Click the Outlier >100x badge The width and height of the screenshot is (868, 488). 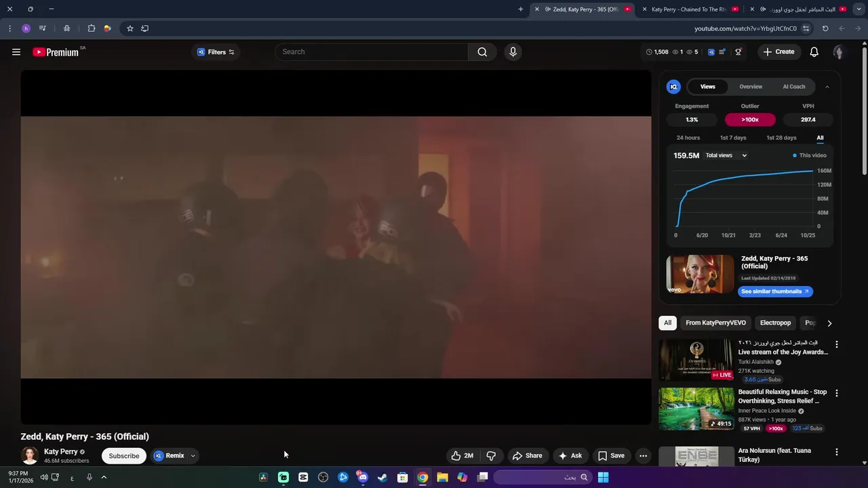tap(750, 120)
